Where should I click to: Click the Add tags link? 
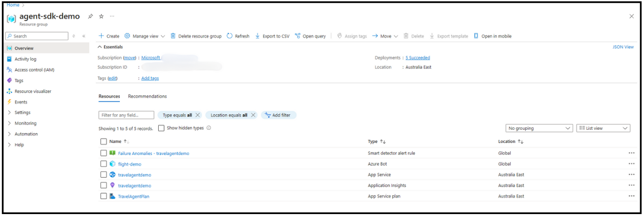(x=150, y=78)
